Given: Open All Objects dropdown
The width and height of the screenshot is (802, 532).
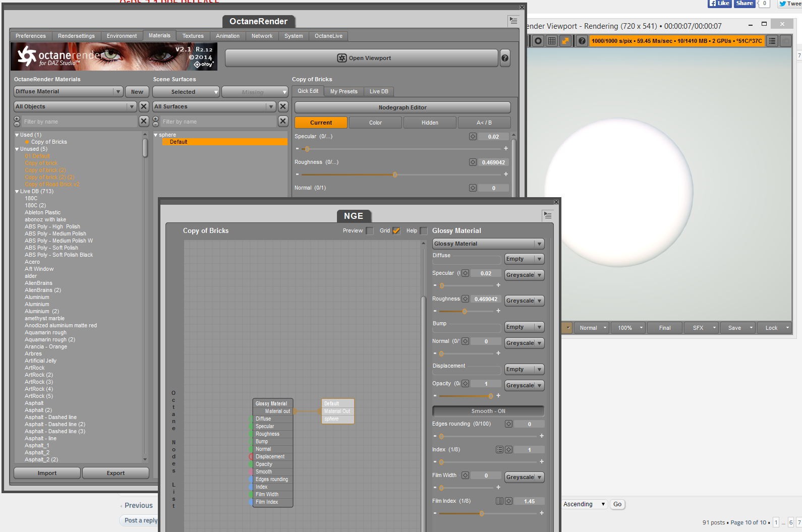Looking at the screenshot, I should [75, 106].
